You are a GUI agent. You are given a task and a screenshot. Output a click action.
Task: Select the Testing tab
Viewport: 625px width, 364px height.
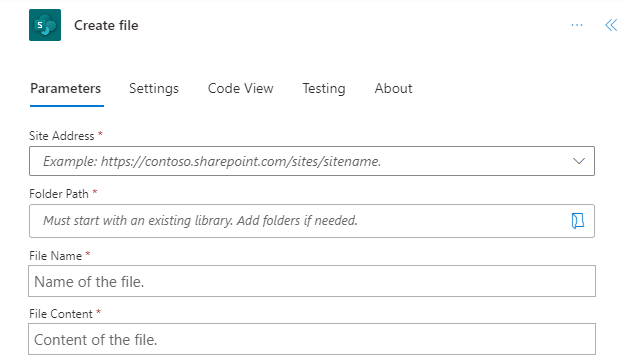[x=324, y=88]
